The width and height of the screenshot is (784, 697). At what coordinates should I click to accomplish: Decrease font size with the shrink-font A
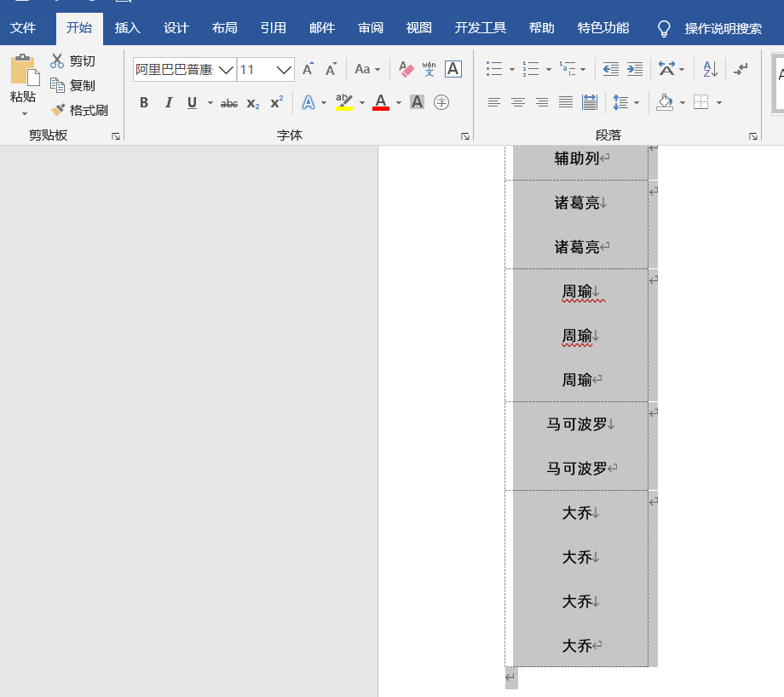[x=331, y=69]
